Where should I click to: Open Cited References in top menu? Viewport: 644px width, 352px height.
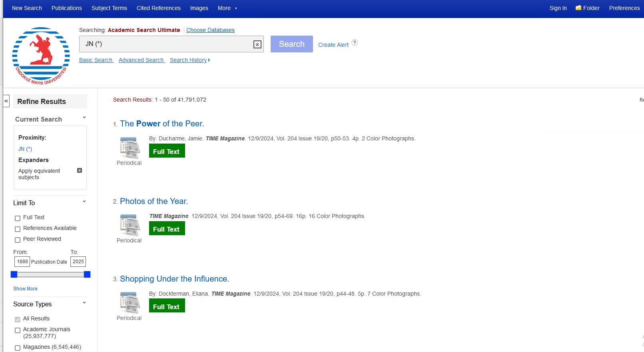(159, 8)
